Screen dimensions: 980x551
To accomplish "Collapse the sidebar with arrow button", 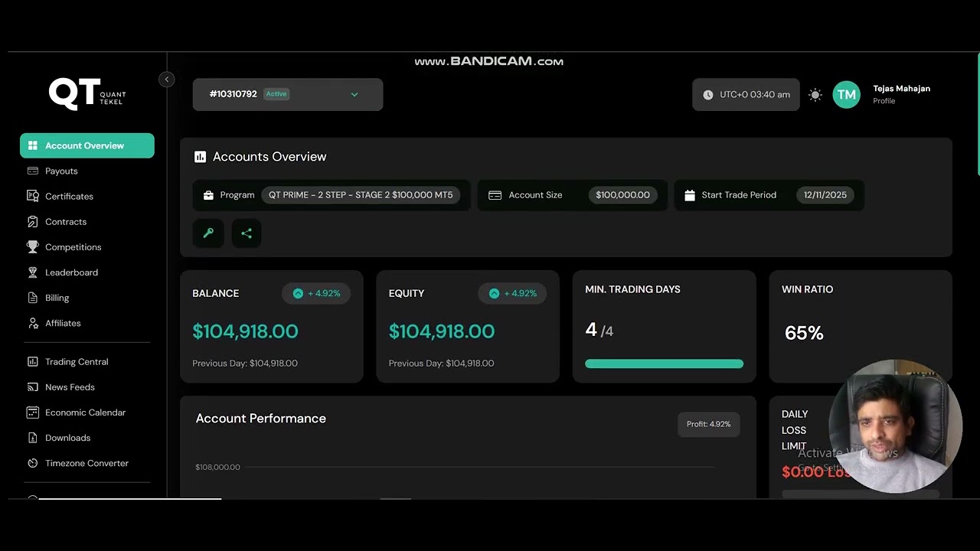I will 166,79.
